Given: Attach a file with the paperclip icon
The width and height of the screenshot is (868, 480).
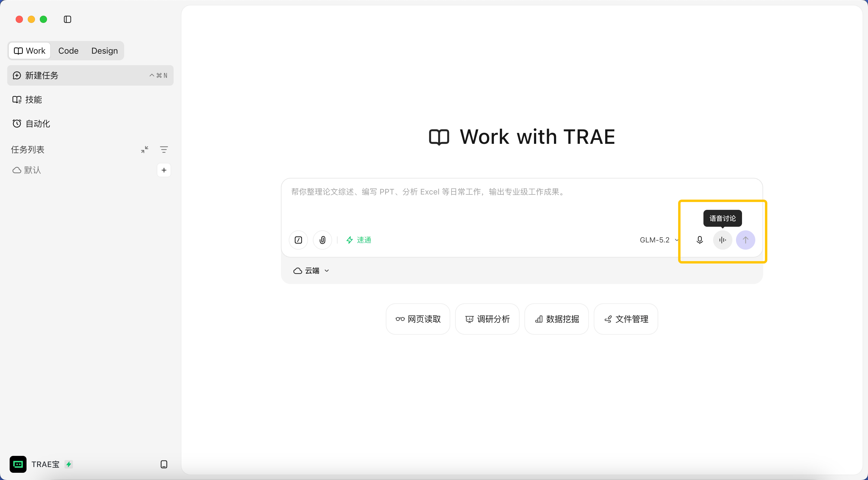Looking at the screenshot, I should [x=322, y=240].
